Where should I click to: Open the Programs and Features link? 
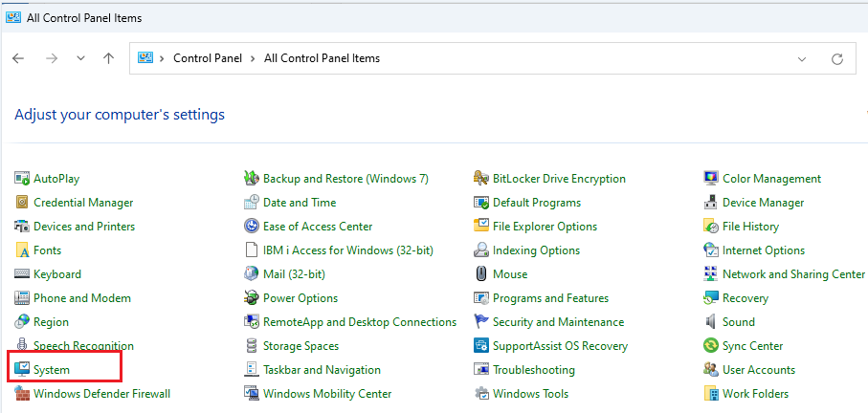coord(551,298)
